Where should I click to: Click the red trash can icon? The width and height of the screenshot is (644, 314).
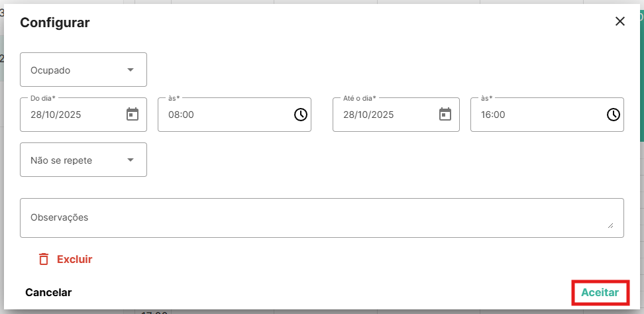click(44, 259)
